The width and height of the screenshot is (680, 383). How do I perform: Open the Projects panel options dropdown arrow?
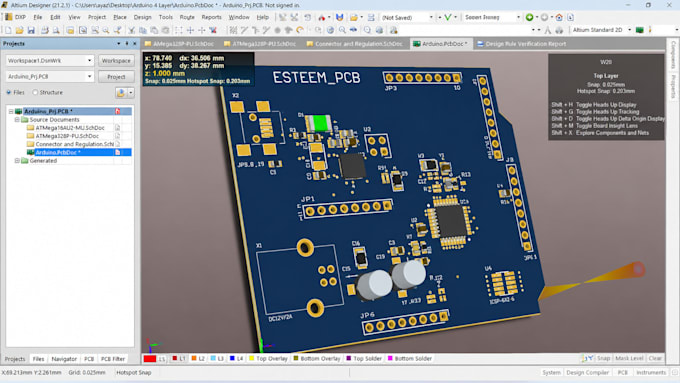coord(118,44)
